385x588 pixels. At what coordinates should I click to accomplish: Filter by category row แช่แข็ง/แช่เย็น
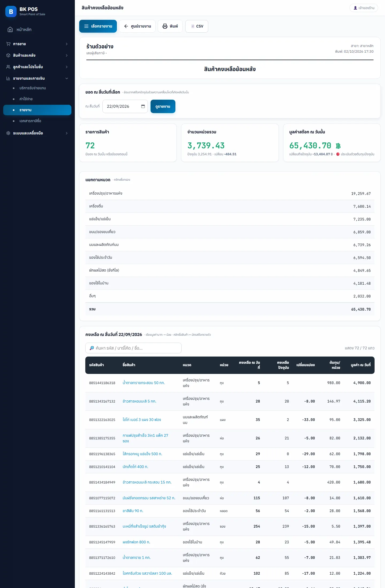click(x=230, y=219)
